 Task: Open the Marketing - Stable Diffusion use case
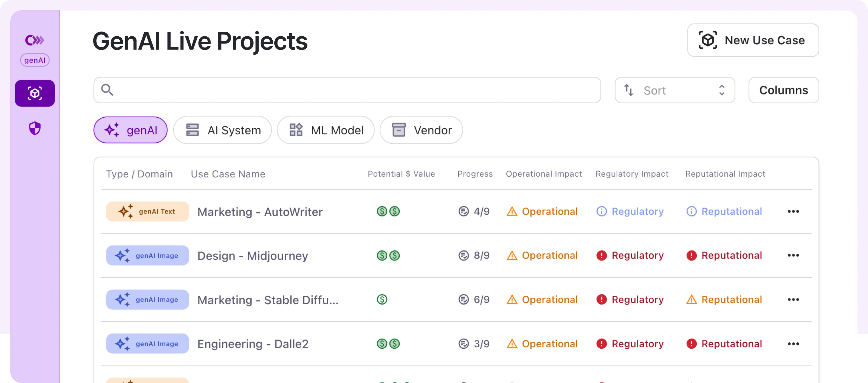coord(267,300)
